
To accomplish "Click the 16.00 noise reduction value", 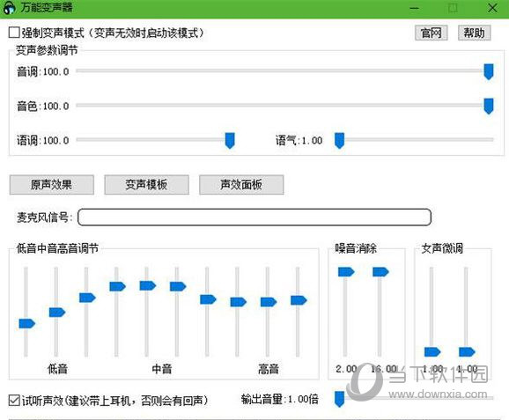I will click(384, 369).
